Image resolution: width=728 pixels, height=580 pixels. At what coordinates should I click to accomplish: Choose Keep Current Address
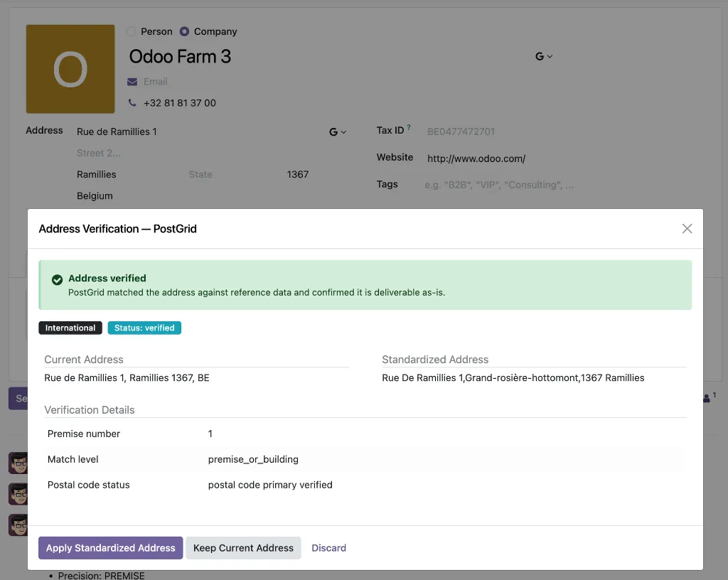[x=243, y=548]
